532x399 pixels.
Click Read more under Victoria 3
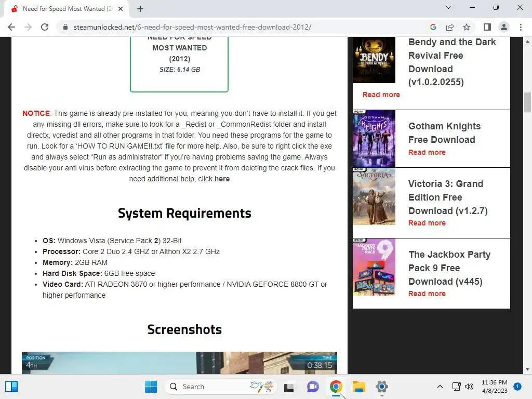427,223
